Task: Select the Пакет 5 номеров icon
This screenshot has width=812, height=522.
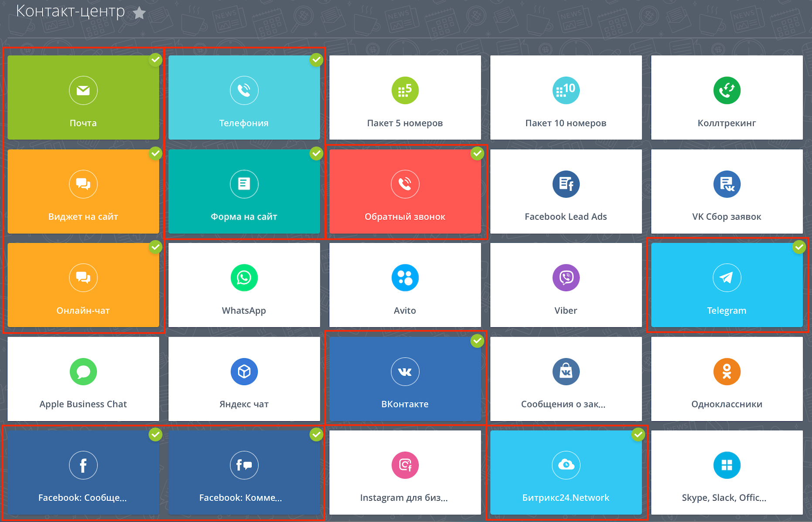Action: (405, 90)
